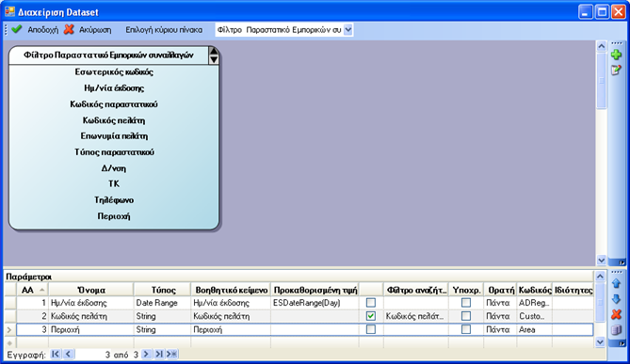
Task: Click the table box header scroll arrows
Action: pos(214,55)
